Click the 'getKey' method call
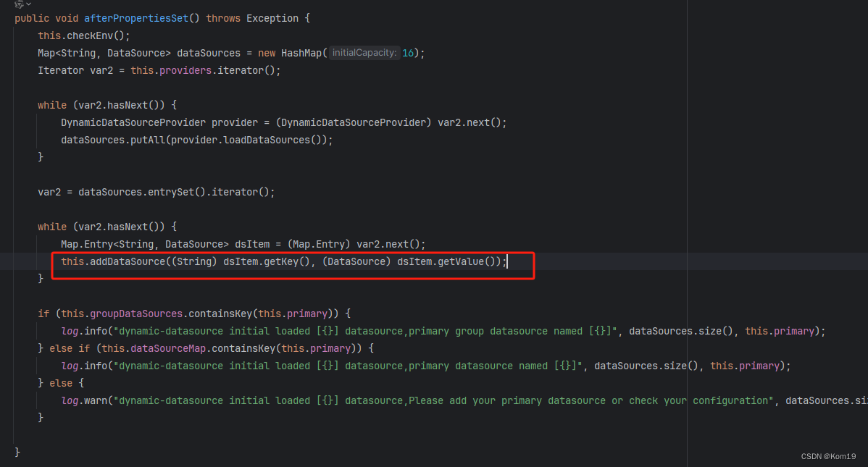This screenshot has width=868, height=467. (281, 261)
